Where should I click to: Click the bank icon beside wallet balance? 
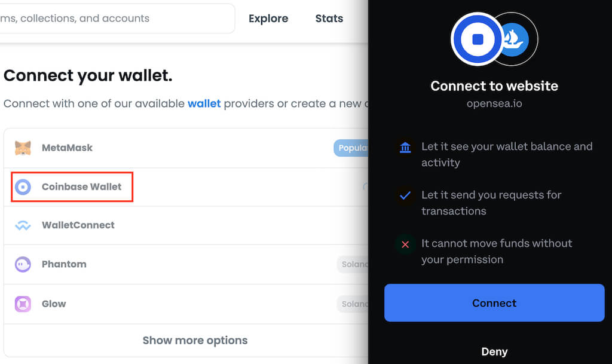[x=405, y=147]
